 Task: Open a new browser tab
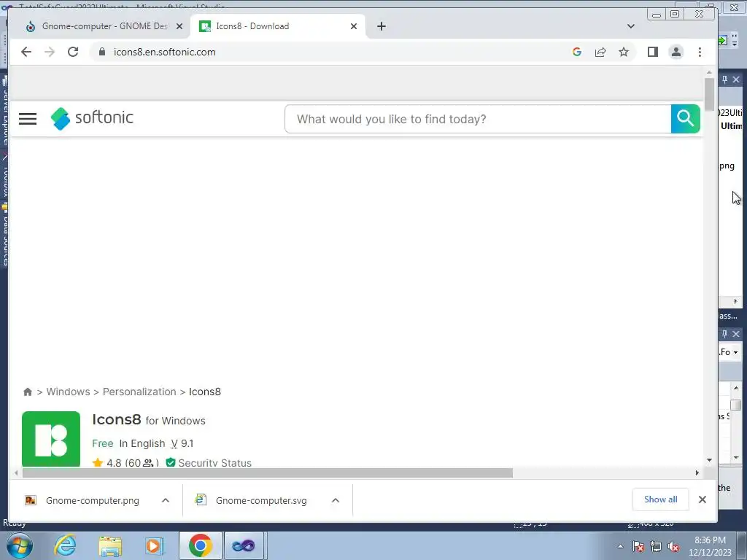(382, 26)
